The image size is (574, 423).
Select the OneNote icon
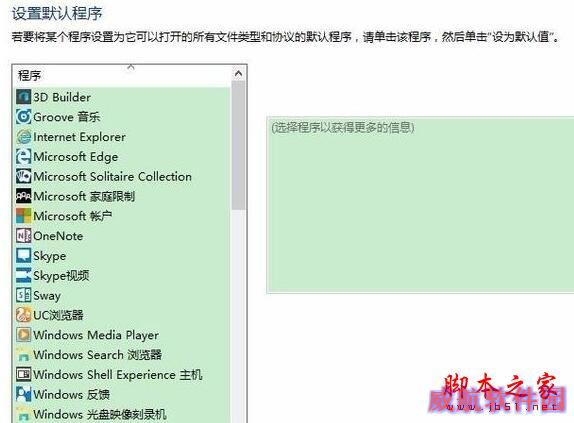pyautogui.click(x=23, y=235)
